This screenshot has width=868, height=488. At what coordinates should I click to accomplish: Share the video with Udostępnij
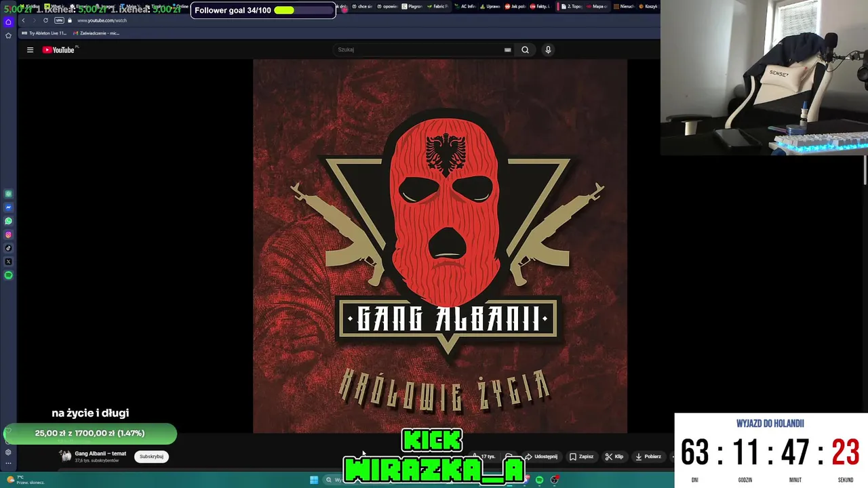click(540, 456)
